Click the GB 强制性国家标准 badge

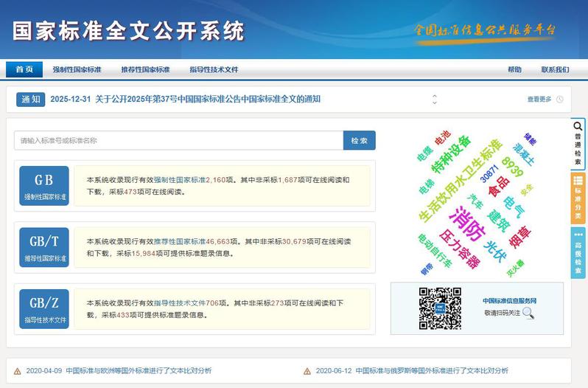coord(44,185)
